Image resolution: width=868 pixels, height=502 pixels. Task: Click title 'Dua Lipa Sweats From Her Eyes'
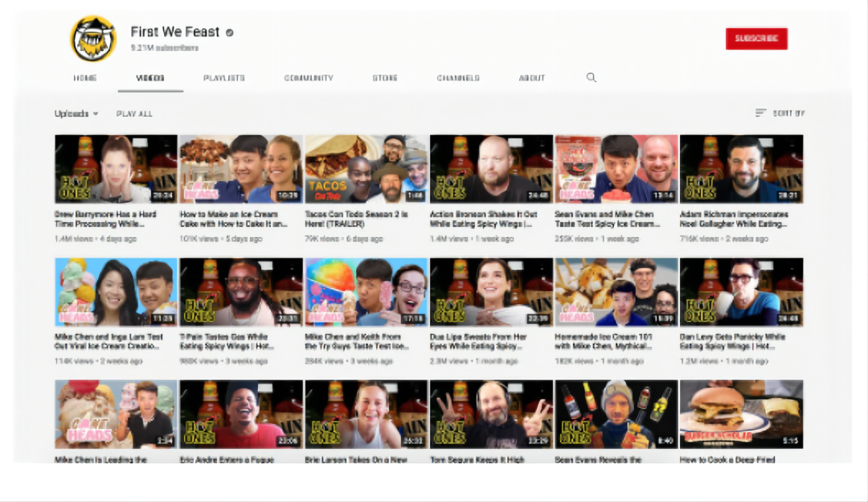pos(478,341)
